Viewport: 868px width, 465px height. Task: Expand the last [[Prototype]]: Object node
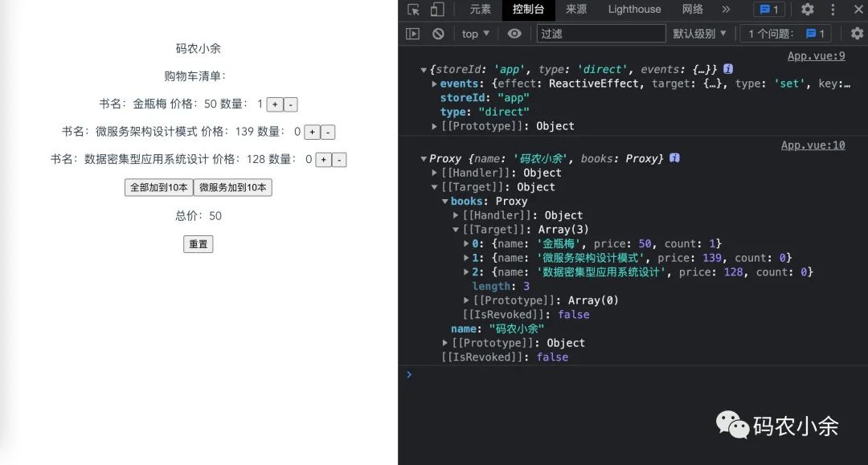pyautogui.click(x=445, y=343)
